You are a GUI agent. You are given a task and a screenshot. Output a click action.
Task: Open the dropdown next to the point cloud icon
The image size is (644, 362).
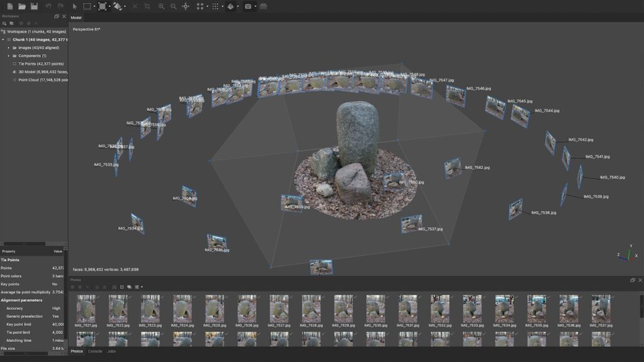[206, 6]
